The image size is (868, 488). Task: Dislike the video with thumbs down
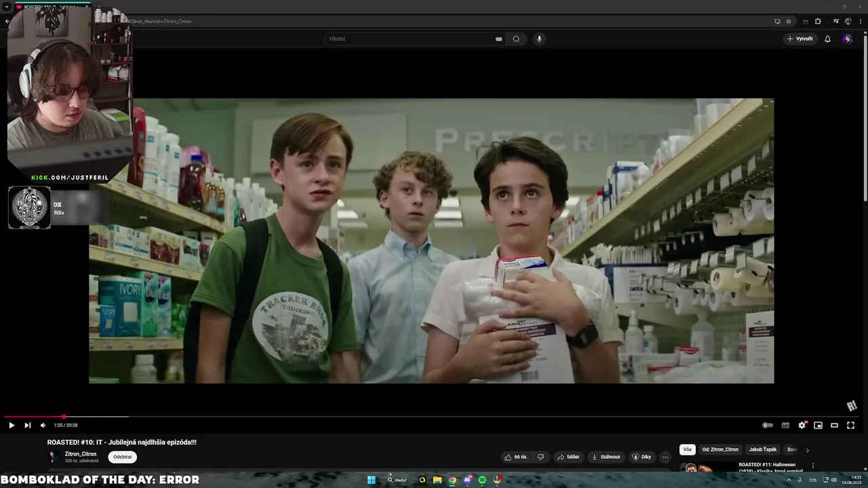(x=540, y=457)
